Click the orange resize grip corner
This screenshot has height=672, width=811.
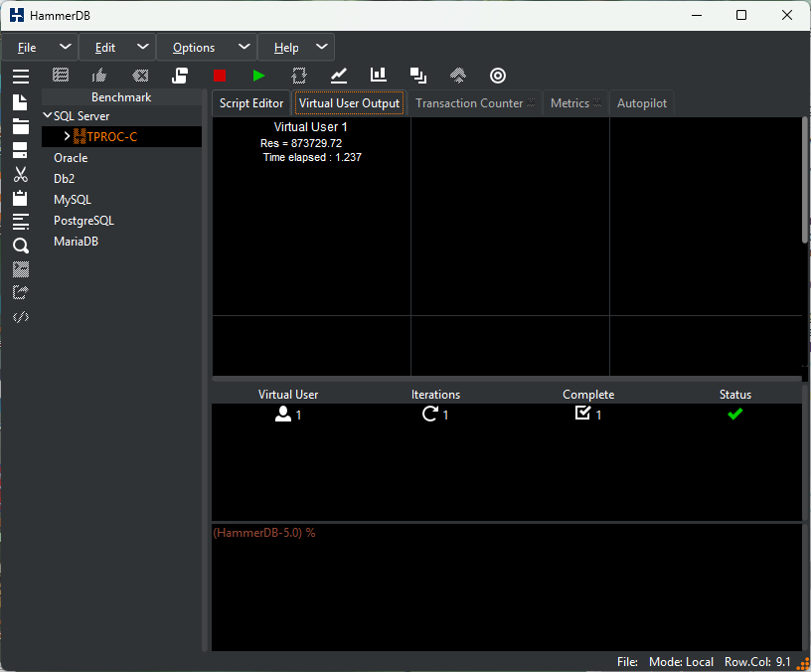click(x=803, y=663)
